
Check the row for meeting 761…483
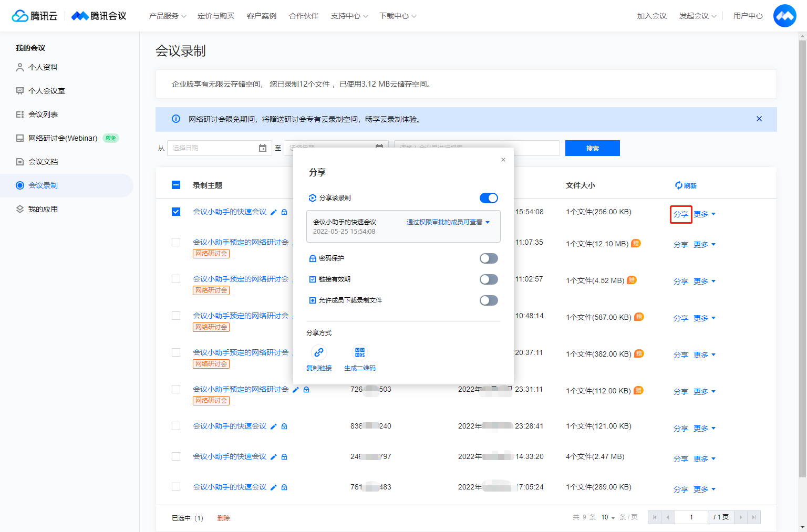(176, 487)
